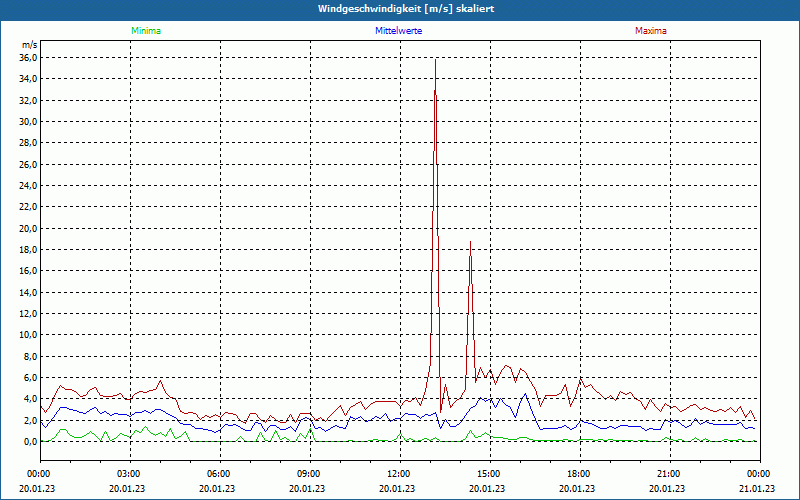Click the 15:00 time axis label
Screen dimensions: 800x500
coord(490,474)
